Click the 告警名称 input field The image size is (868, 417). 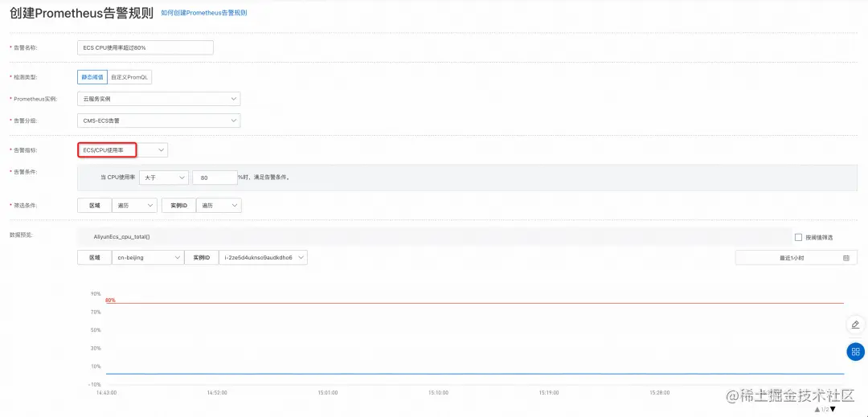pos(145,48)
